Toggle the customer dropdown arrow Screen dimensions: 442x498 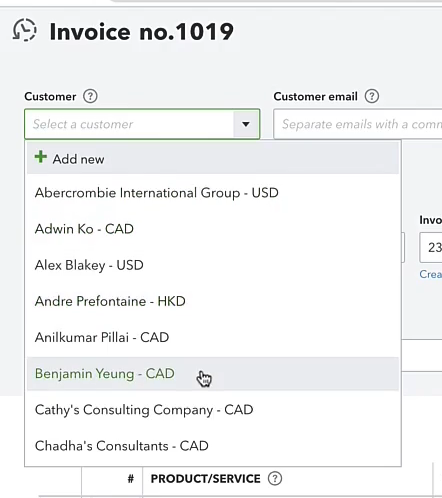tap(246, 124)
